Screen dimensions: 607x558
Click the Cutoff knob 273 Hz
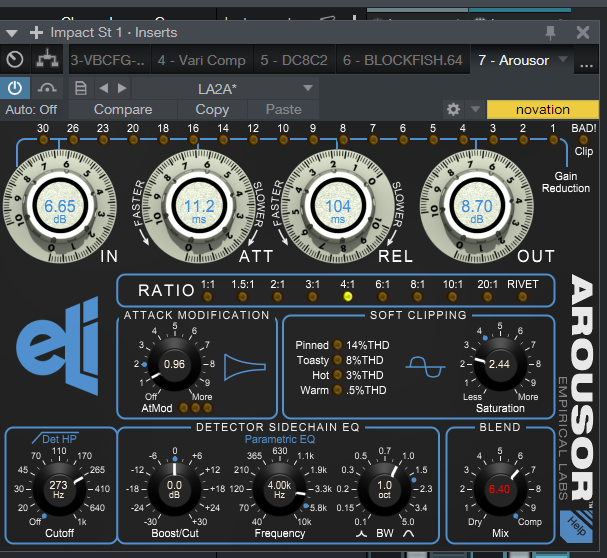59,489
